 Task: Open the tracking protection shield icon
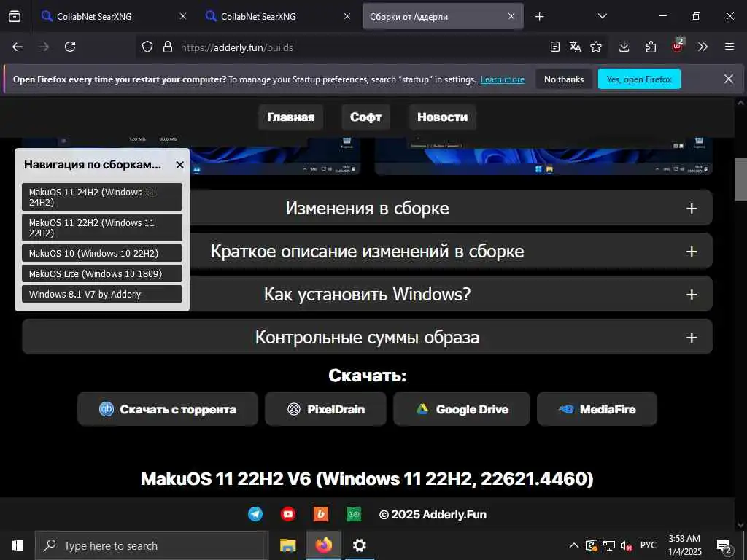click(x=147, y=47)
